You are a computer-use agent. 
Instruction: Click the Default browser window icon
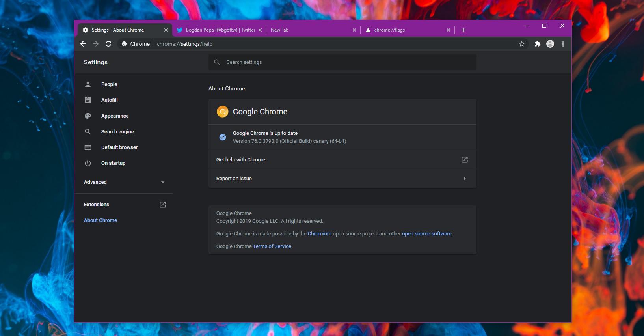[88, 147]
